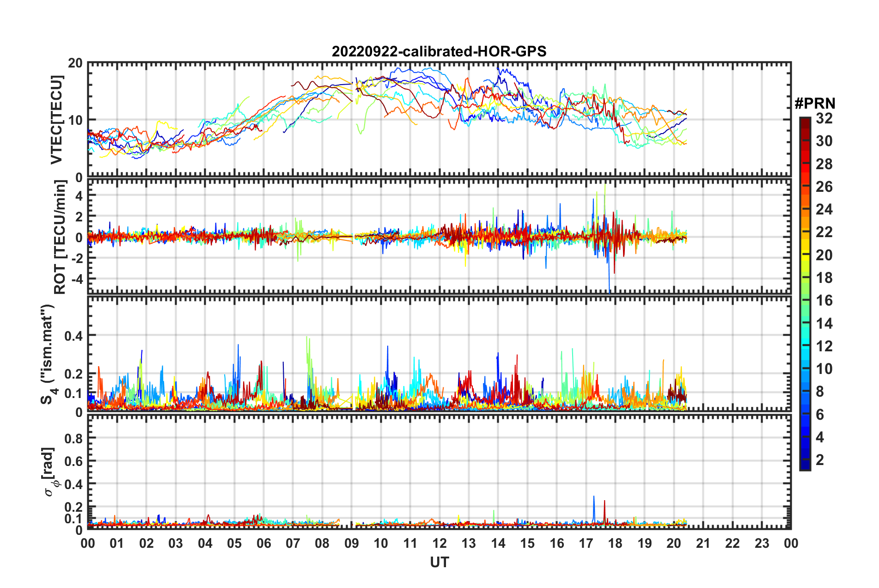Click the dark red top of the colorbar
879x588 pixels.
tap(805, 120)
